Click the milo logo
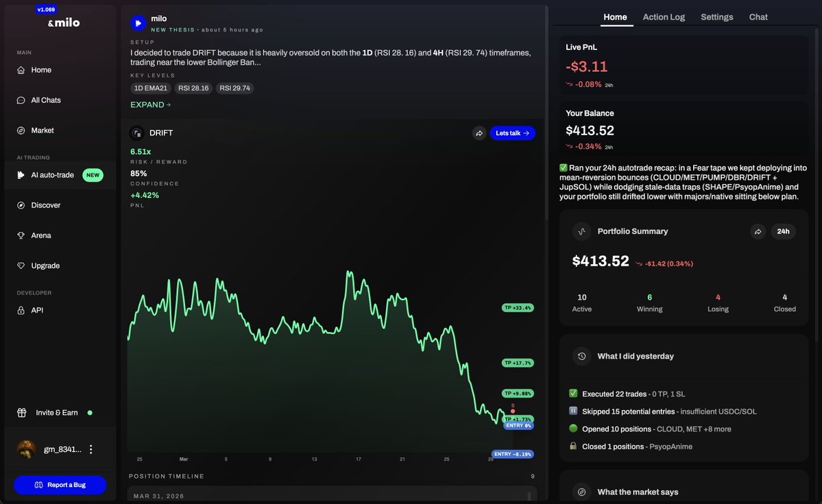The height and width of the screenshot is (504, 822). [64, 23]
